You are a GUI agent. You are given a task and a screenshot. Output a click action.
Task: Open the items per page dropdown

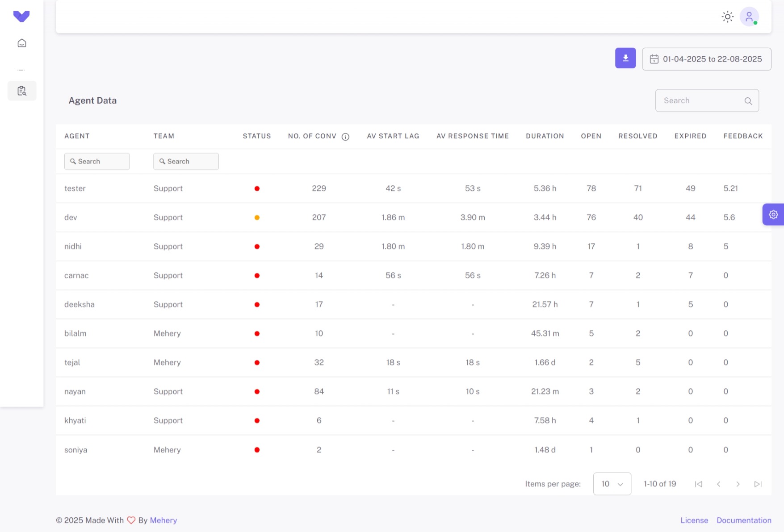tap(612, 484)
